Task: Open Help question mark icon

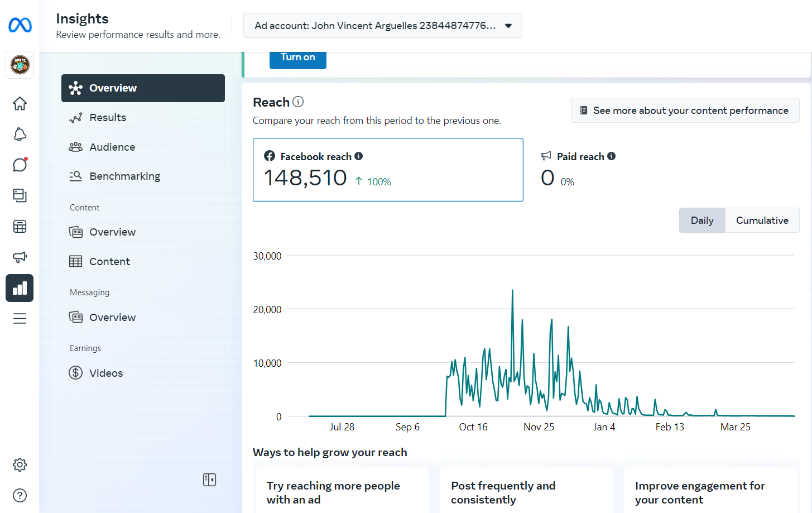Action: pos(20,495)
